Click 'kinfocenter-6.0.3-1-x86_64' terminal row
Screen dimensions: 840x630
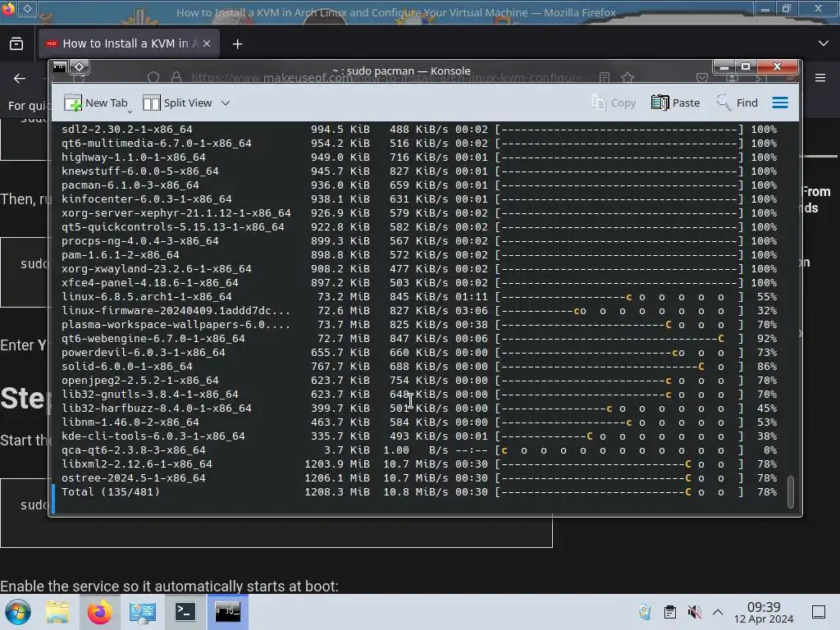point(419,199)
